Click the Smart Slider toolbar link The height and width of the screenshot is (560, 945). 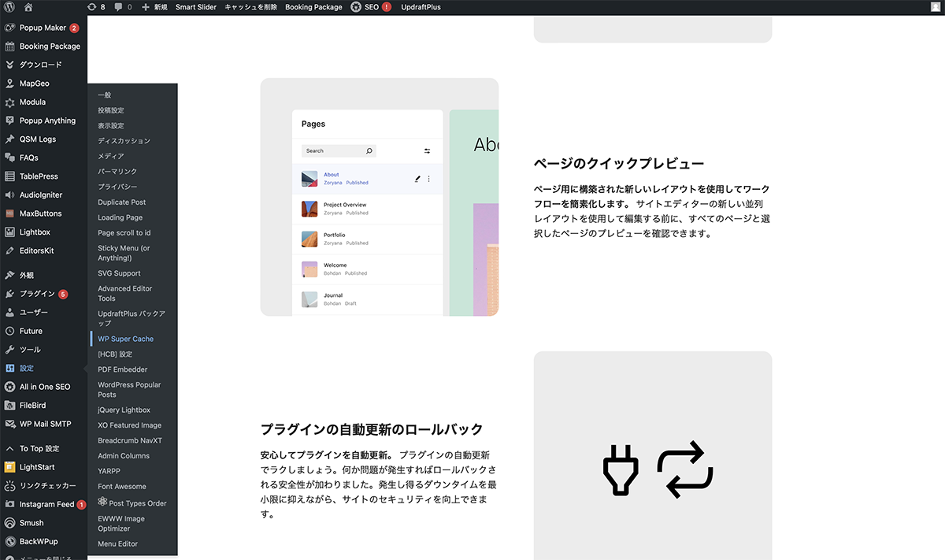(x=195, y=7)
